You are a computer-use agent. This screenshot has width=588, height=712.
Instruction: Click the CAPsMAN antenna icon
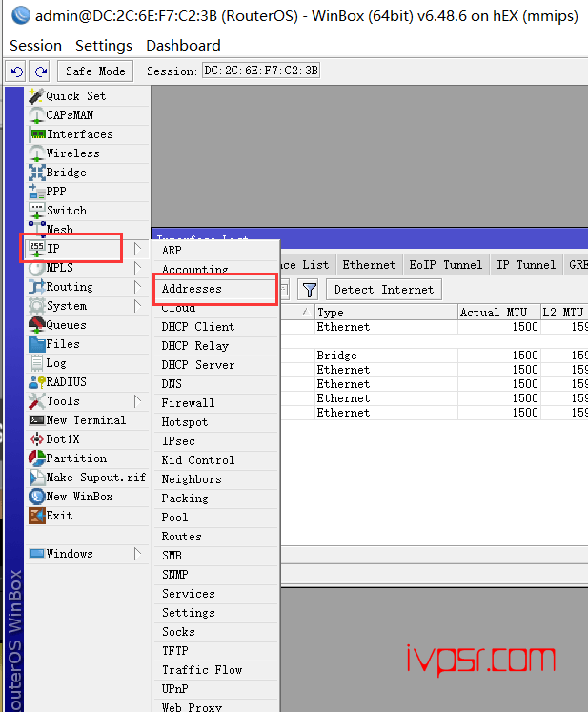[36, 115]
